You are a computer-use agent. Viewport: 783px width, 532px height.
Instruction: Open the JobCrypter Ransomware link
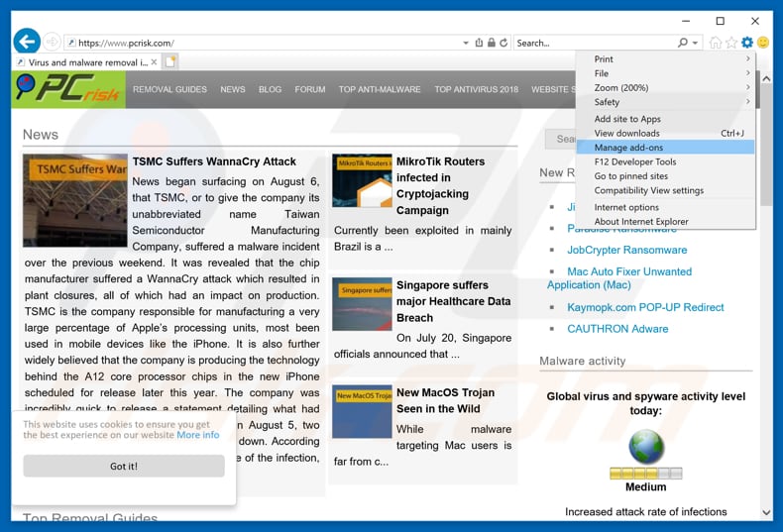(x=626, y=250)
